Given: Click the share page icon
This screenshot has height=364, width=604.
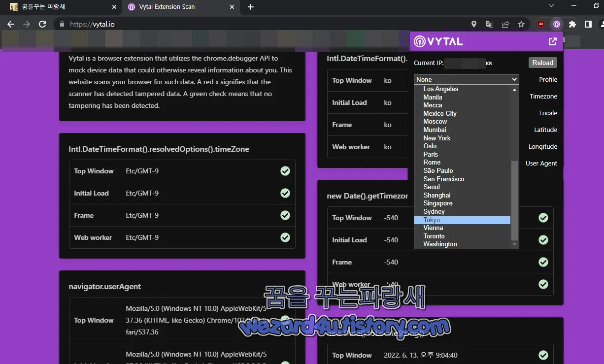Looking at the screenshot, I should click(x=505, y=24).
